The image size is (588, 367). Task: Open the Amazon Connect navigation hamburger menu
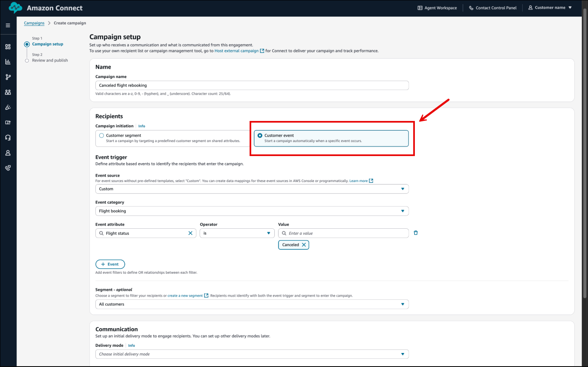(8, 25)
